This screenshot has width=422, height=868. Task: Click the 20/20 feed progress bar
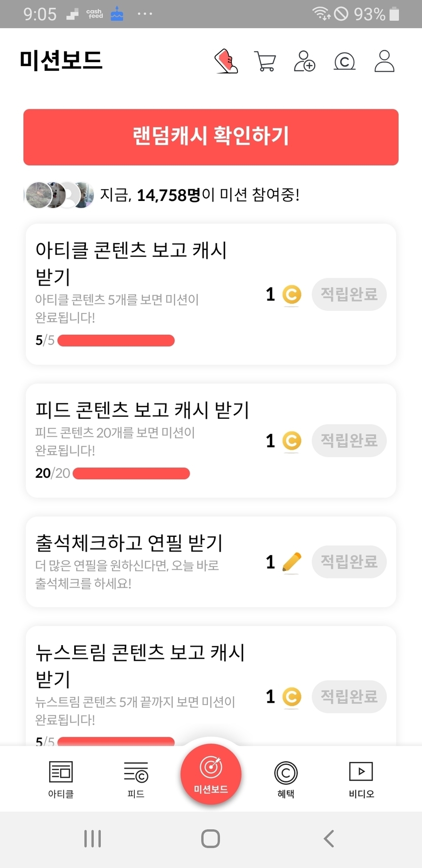coord(131,474)
